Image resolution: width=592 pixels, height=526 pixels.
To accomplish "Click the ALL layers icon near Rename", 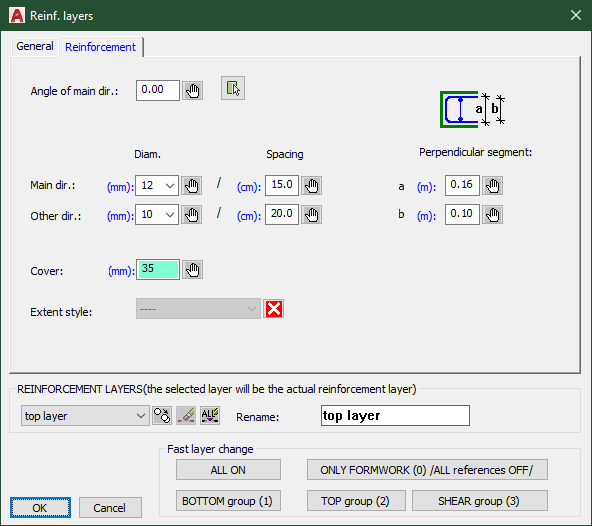I will (x=210, y=415).
